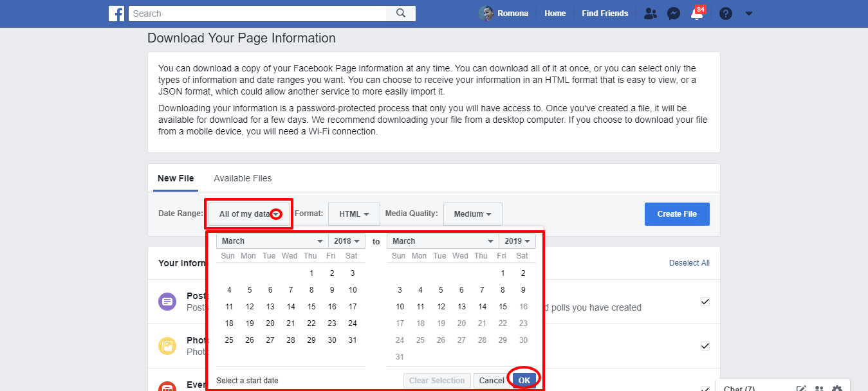Open the All of my data dropdown
This screenshot has width=868, height=391.
(248, 214)
